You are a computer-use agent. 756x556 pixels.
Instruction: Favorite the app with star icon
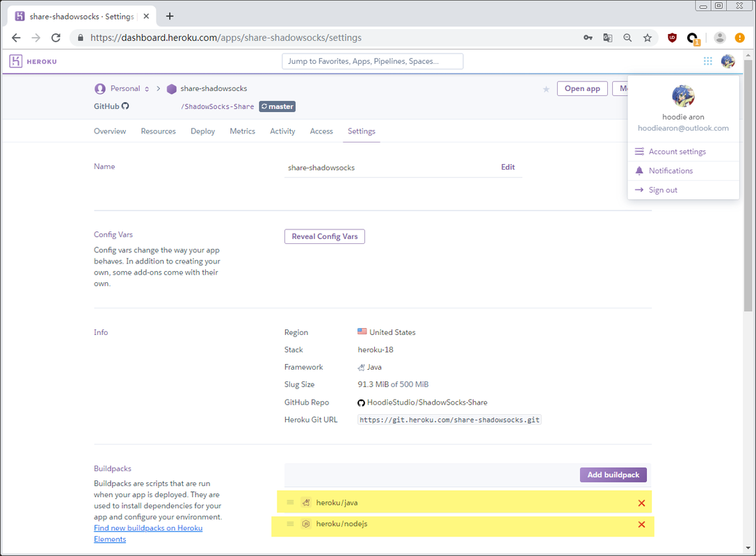point(546,89)
